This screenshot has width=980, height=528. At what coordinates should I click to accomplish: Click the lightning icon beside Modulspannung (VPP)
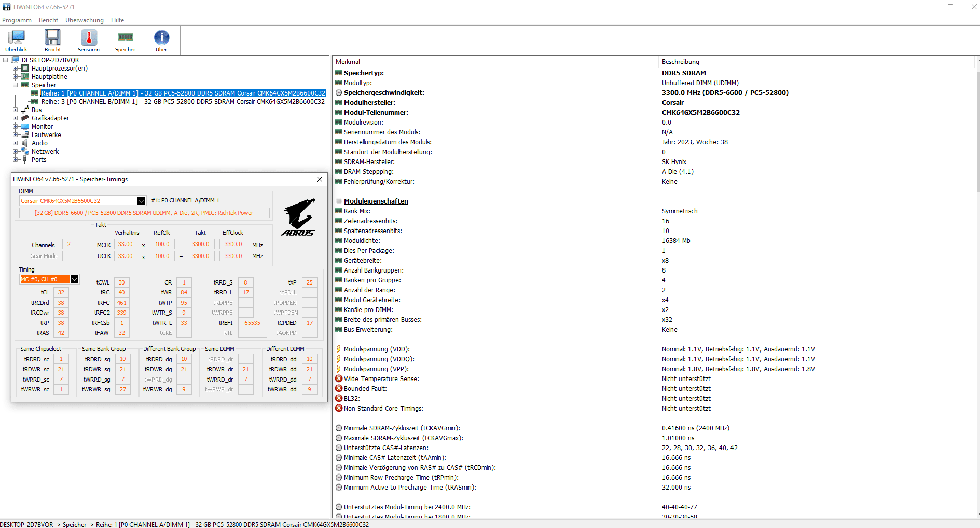tap(339, 369)
